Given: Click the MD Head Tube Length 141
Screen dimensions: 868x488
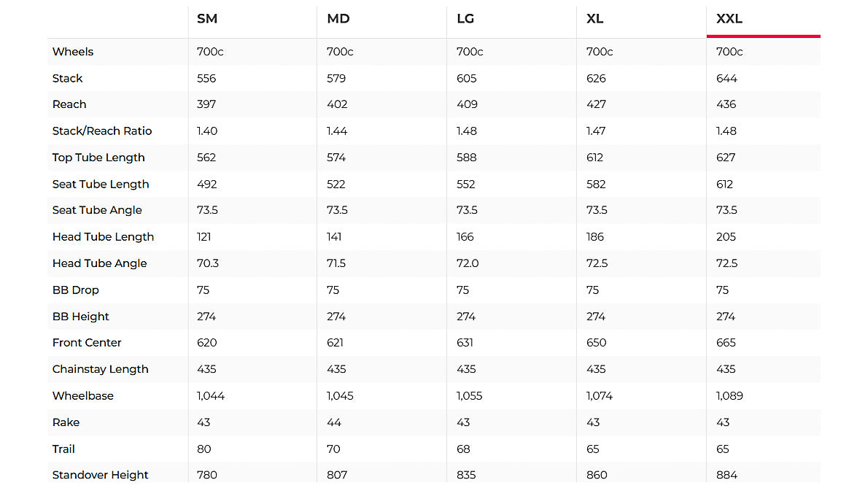Looking at the screenshot, I should pos(334,236).
